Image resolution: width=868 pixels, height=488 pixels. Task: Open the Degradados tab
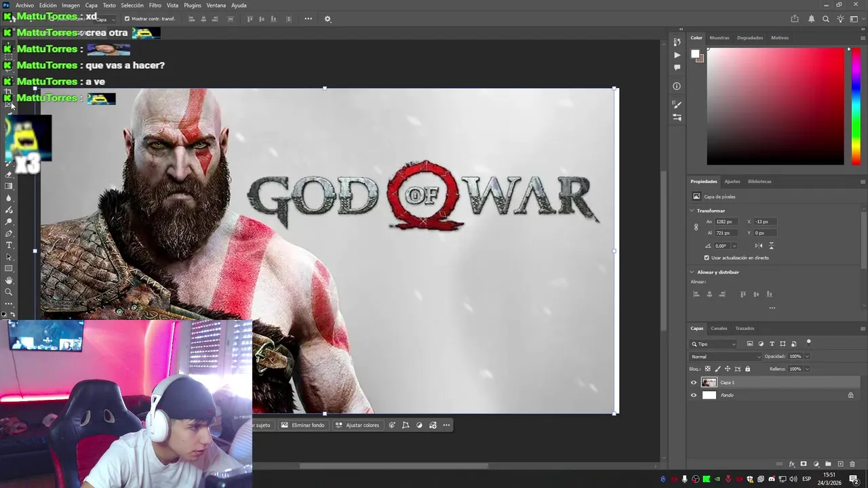tap(750, 38)
